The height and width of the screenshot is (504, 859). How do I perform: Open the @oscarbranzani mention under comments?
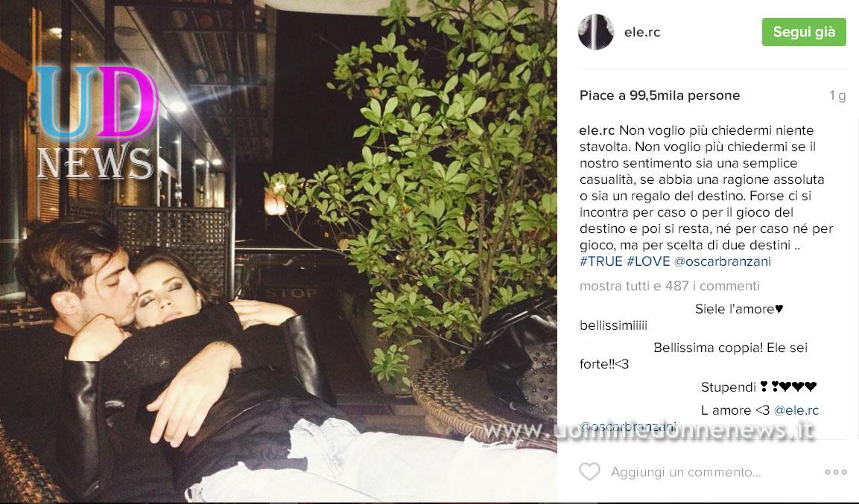tap(628, 427)
